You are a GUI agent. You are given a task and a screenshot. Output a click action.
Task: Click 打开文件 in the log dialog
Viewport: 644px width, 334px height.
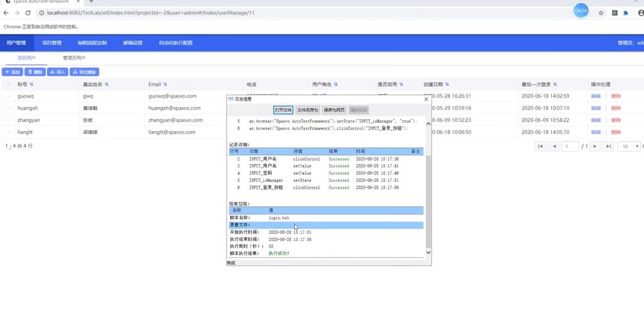click(283, 110)
